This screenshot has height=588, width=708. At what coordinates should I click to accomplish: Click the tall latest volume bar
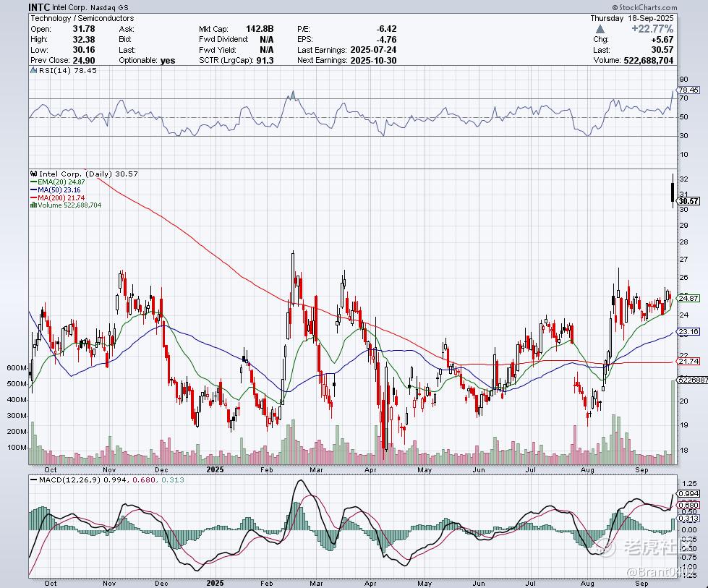pos(673,422)
